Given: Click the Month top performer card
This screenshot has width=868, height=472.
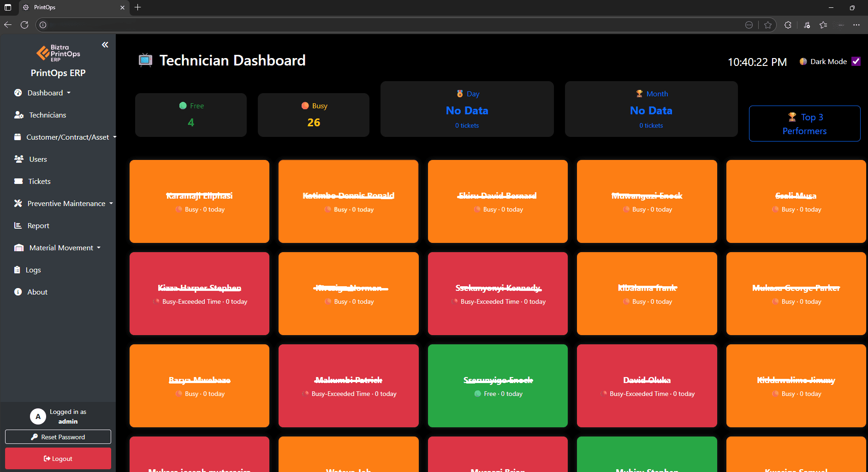Looking at the screenshot, I should click(651, 109).
